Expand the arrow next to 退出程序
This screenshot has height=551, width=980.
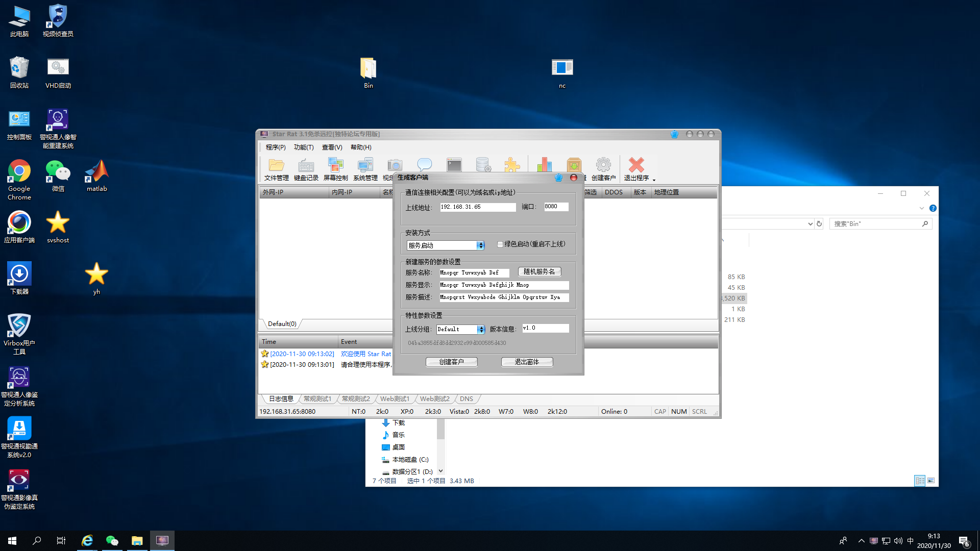point(654,180)
